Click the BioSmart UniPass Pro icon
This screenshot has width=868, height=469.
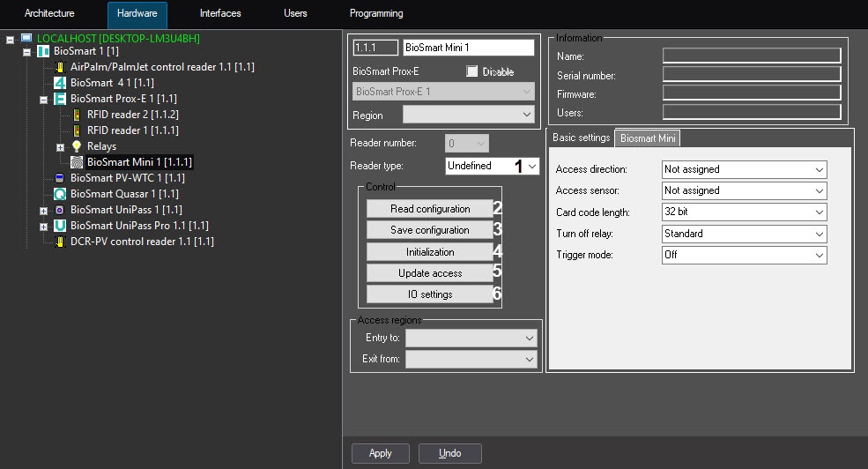pos(60,226)
